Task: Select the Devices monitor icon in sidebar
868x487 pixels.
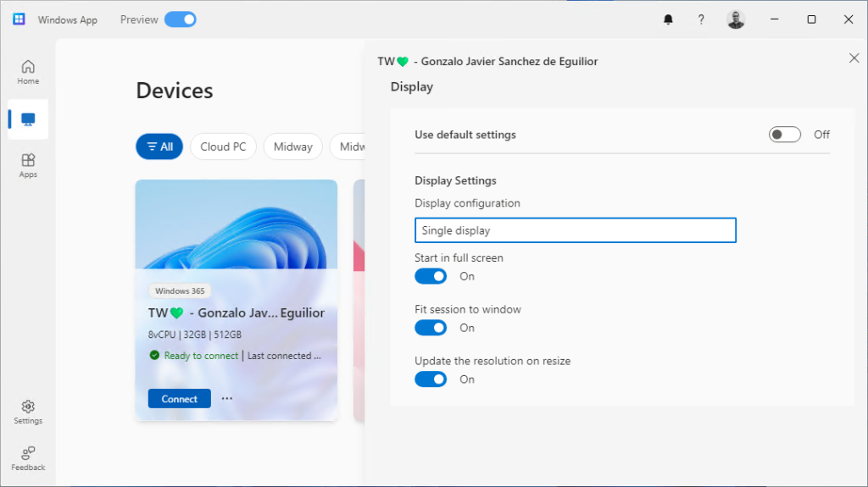Action: [x=28, y=119]
